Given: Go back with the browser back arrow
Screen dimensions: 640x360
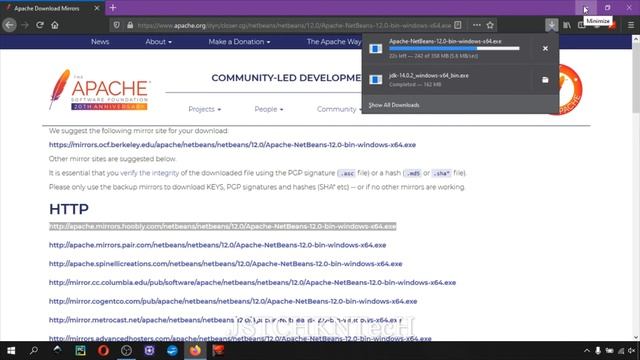Looking at the screenshot, I should click(x=9, y=25).
